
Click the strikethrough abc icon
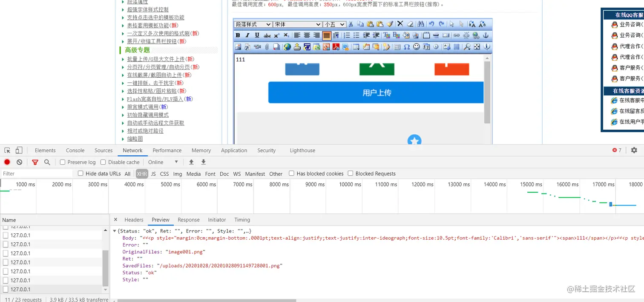[267, 35]
